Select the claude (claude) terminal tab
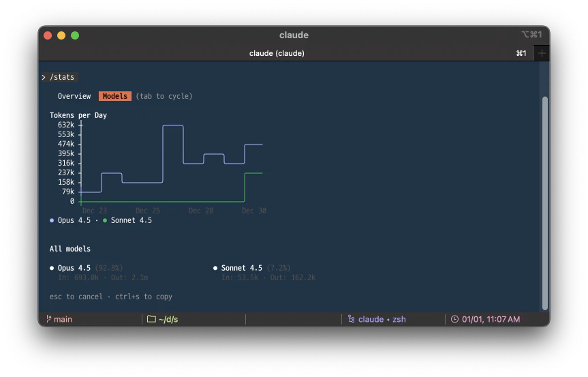This screenshot has height=377, width=588. (277, 53)
